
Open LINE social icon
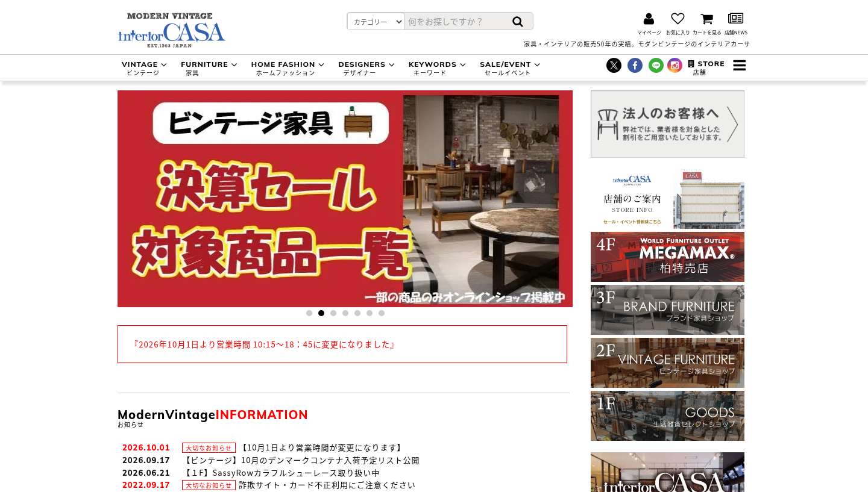pos(656,65)
